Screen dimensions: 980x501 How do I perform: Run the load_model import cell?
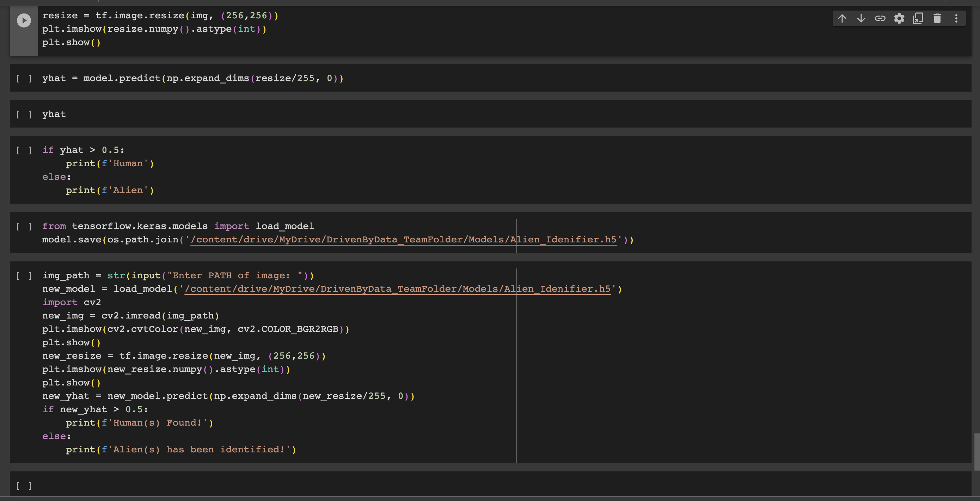pos(24,226)
